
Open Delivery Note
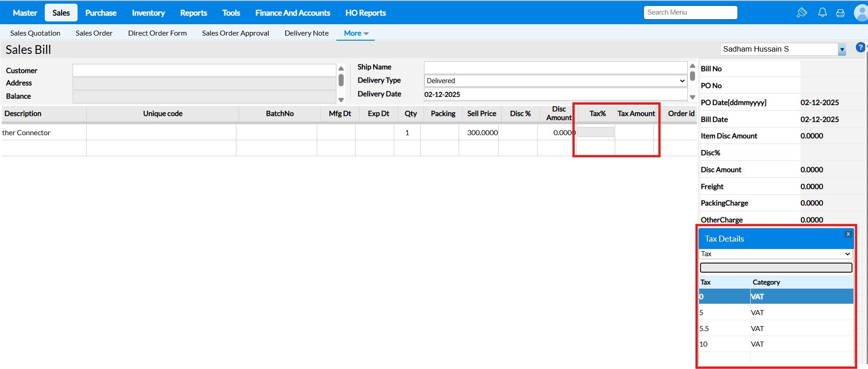click(307, 33)
